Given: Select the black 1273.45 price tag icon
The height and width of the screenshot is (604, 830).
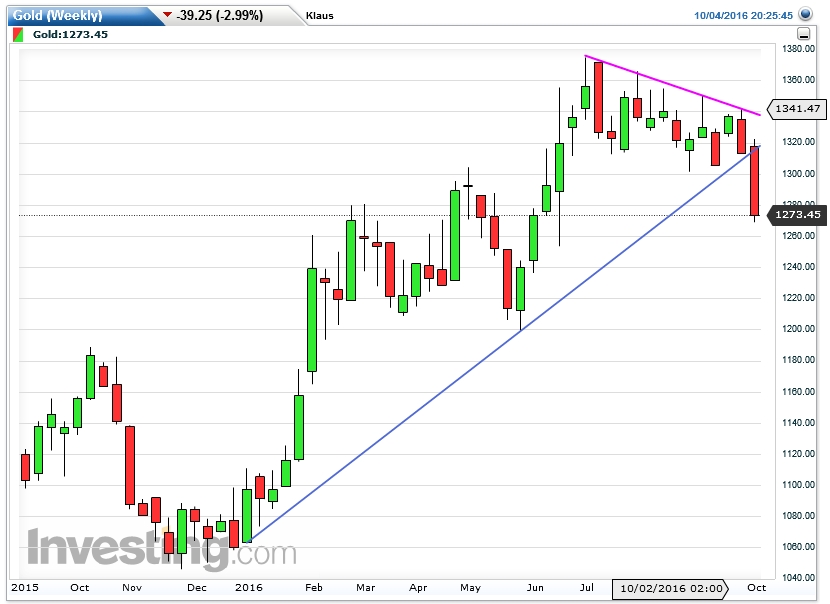Looking at the screenshot, I should coord(797,215).
